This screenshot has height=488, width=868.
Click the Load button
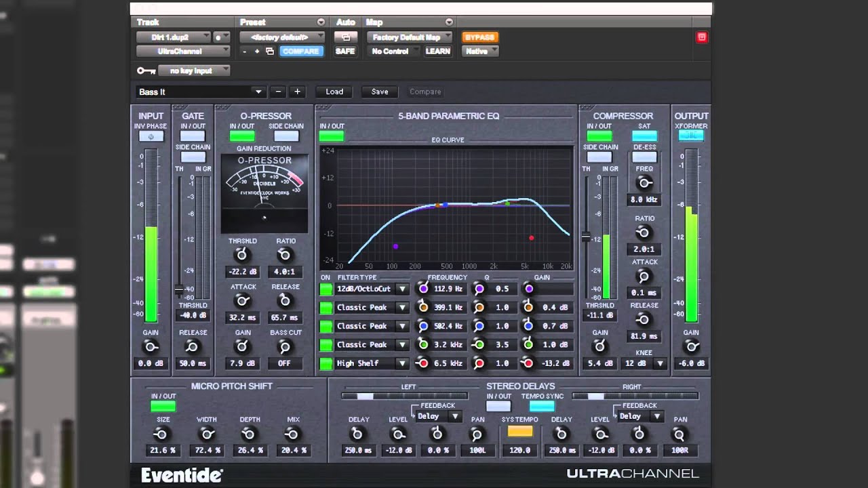tap(334, 91)
